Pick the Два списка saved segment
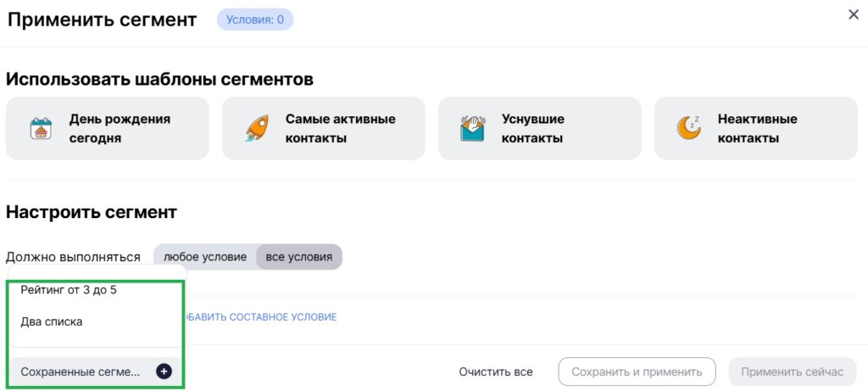 (x=52, y=322)
